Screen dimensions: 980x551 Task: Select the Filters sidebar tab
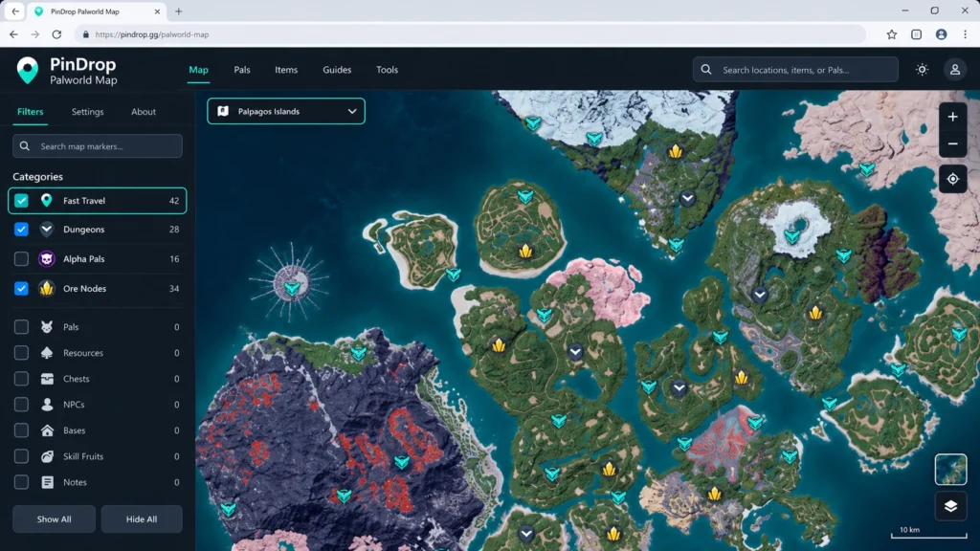click(x=30, y=112)
